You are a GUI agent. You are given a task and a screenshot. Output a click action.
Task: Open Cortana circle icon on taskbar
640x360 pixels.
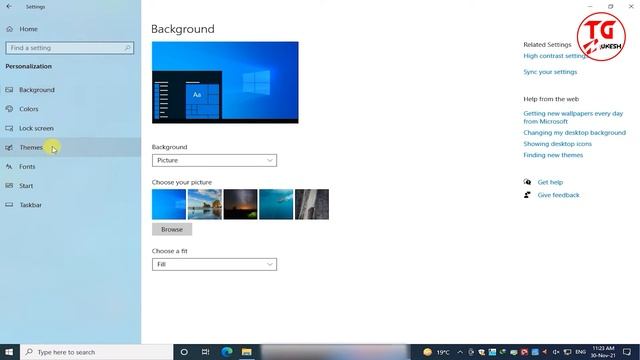click(x=184, y=352)
